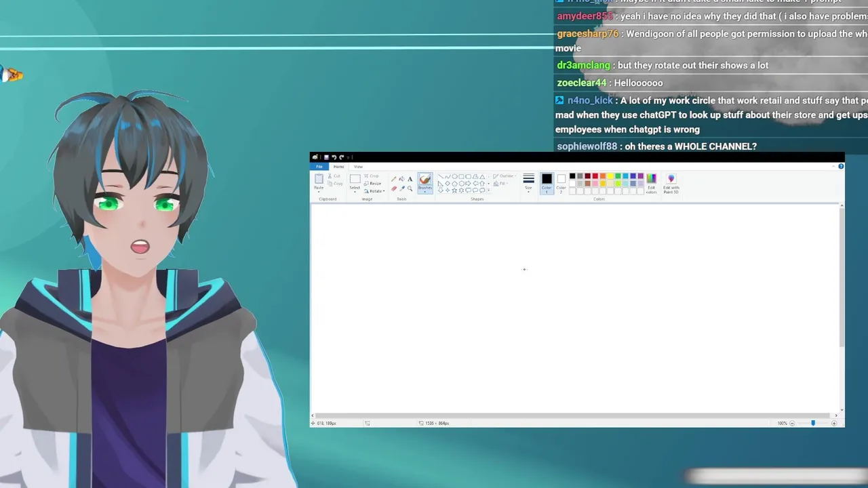Screen dimensions: 868x488
Task: Open the shape Outline dropdown
Action: pyautogui.click(x=503, y=176)
